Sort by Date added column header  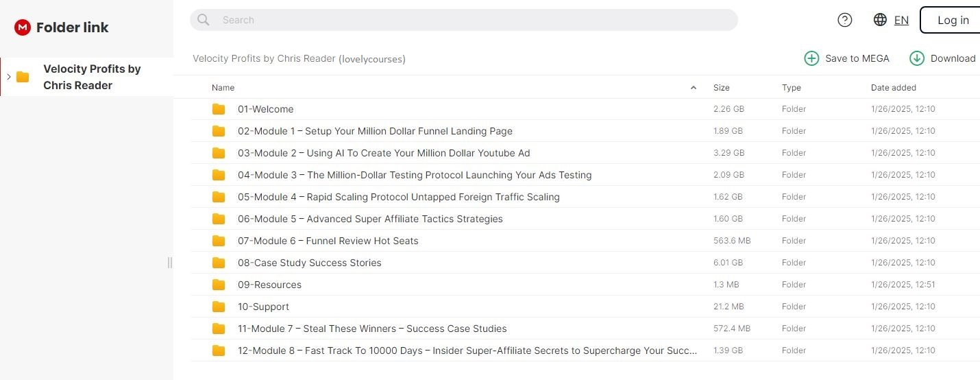(x=893, y=88)
